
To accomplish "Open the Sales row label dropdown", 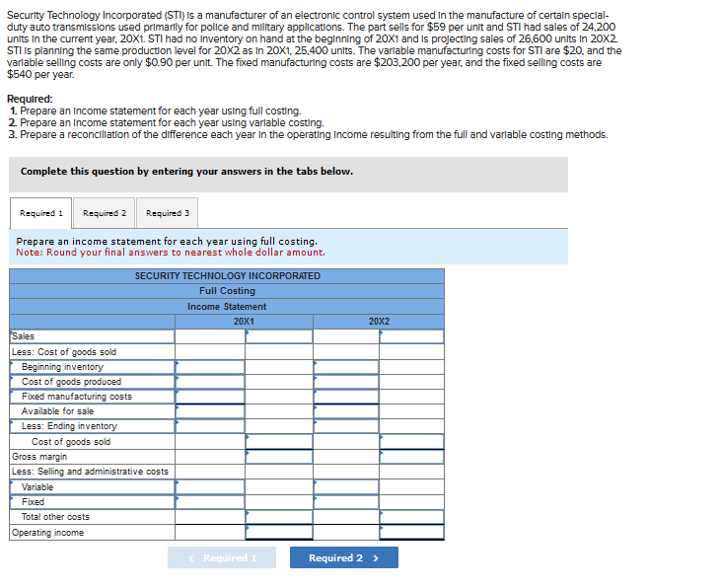I will pos(92,336).
